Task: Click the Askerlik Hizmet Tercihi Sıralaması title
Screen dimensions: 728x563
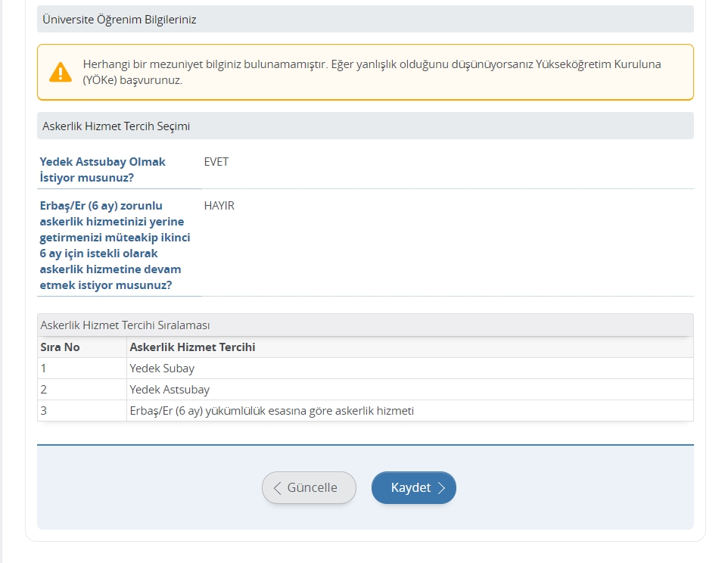Action: (125, 325)
